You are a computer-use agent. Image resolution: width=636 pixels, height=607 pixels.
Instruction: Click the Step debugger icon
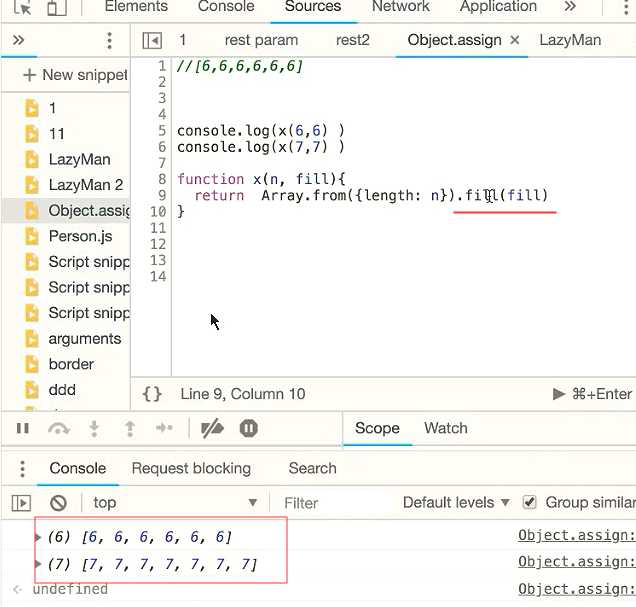tap(164, 428)
